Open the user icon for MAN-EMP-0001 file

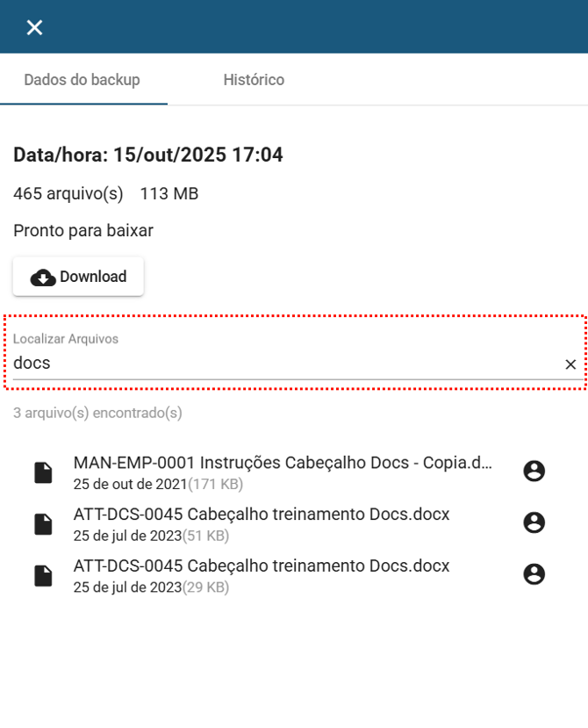534,472
